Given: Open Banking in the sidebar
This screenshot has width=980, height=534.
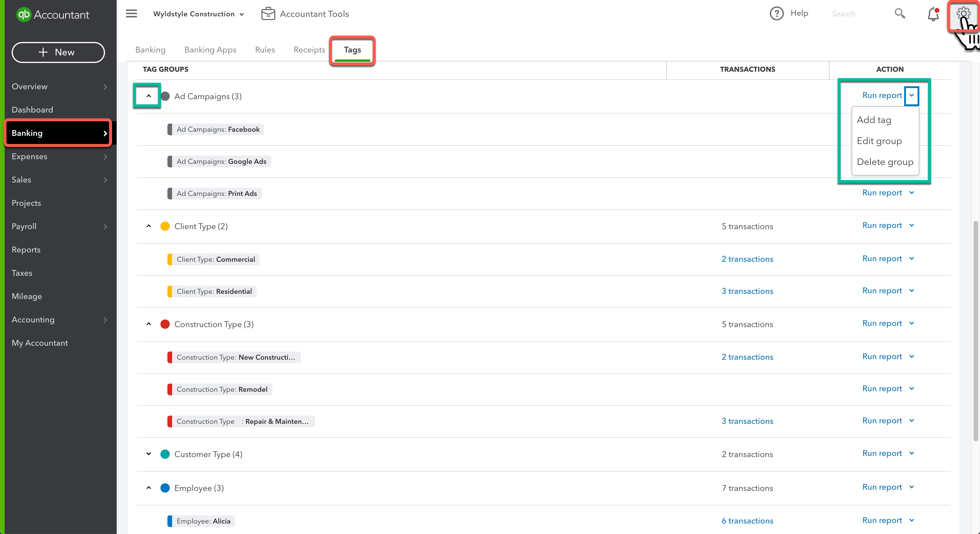Looking at the screenshot, I should coord(58,133).
